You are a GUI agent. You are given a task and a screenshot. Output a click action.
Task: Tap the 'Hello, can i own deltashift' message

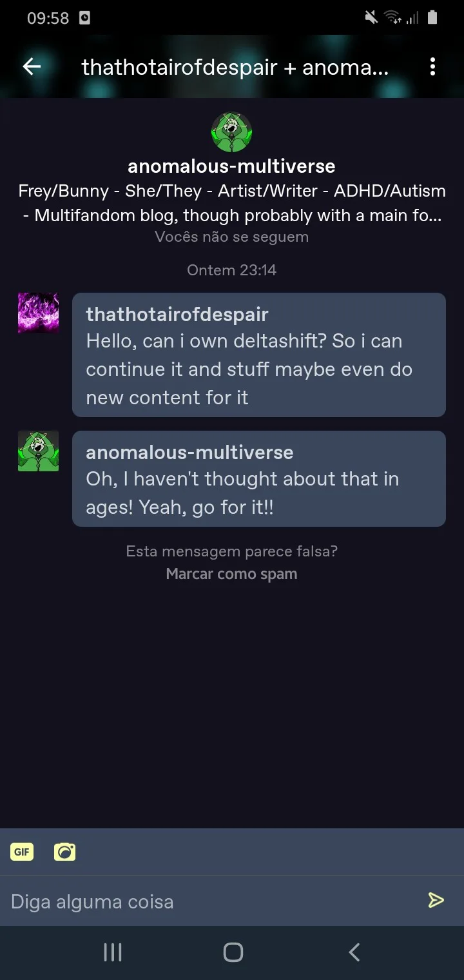click(x=258, y=369)
